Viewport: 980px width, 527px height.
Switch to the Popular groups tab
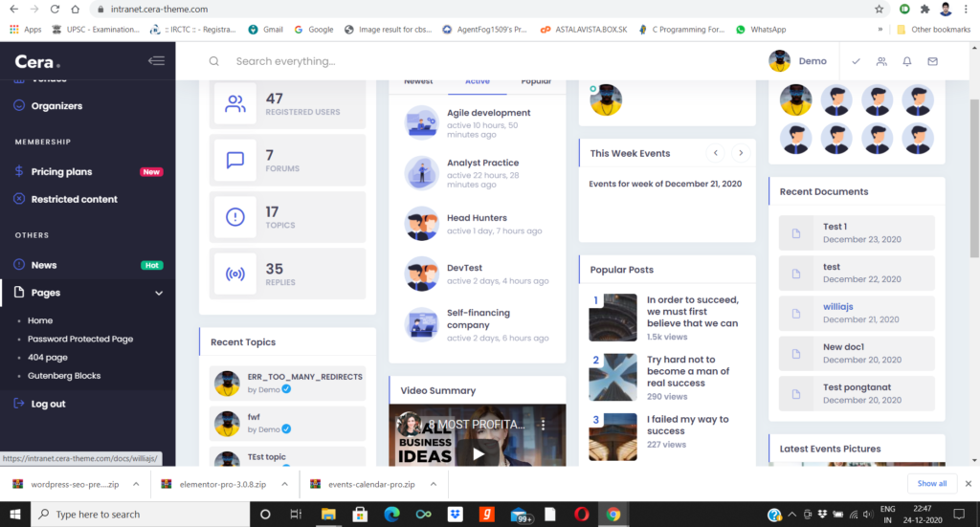[536, 82]
